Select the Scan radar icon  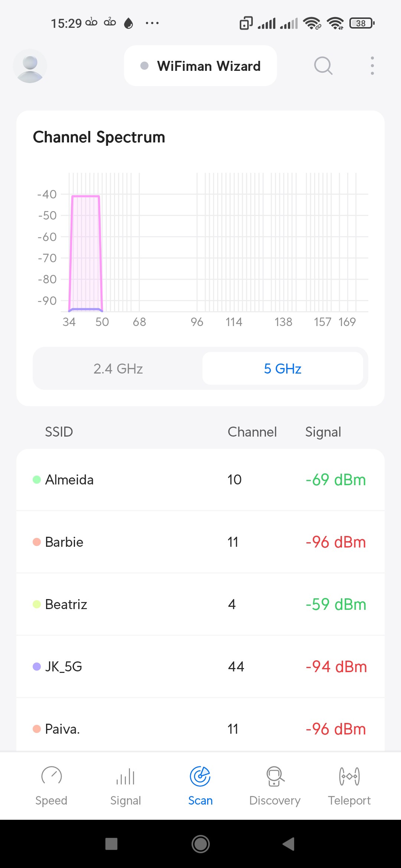coord(200,776)
